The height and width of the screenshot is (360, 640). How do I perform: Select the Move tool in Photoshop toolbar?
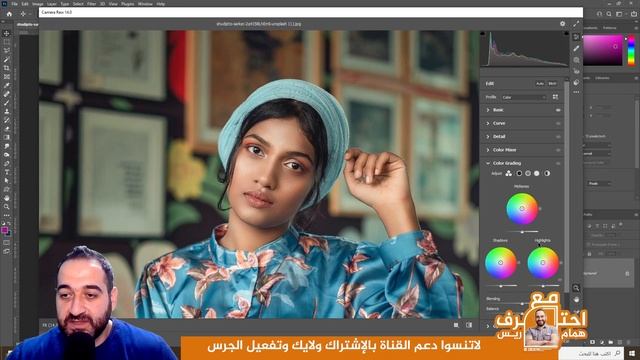pos(7,33)
